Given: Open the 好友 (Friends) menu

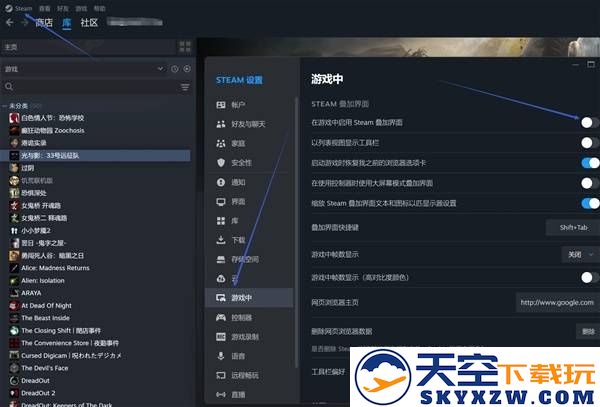Looking at the screenshot, I should (x=63, y=8).
